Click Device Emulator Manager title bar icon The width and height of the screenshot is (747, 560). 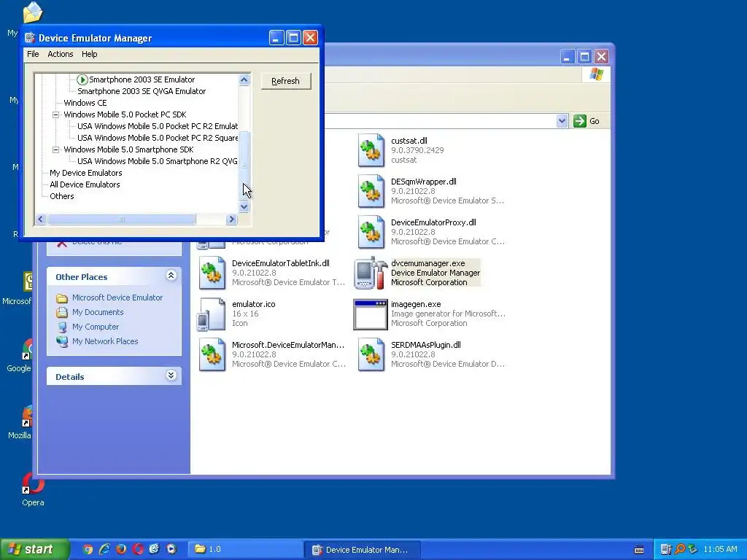30,38
